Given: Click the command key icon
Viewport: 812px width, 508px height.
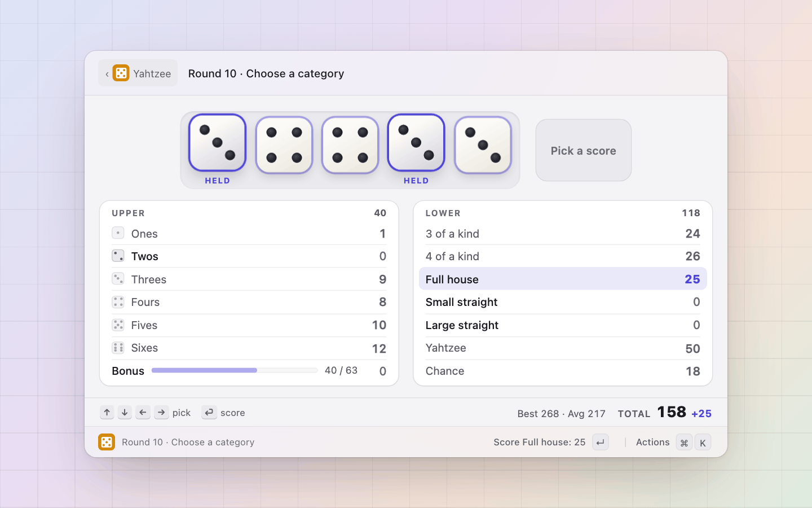Looking at the screenshot, I should [684, 443].
